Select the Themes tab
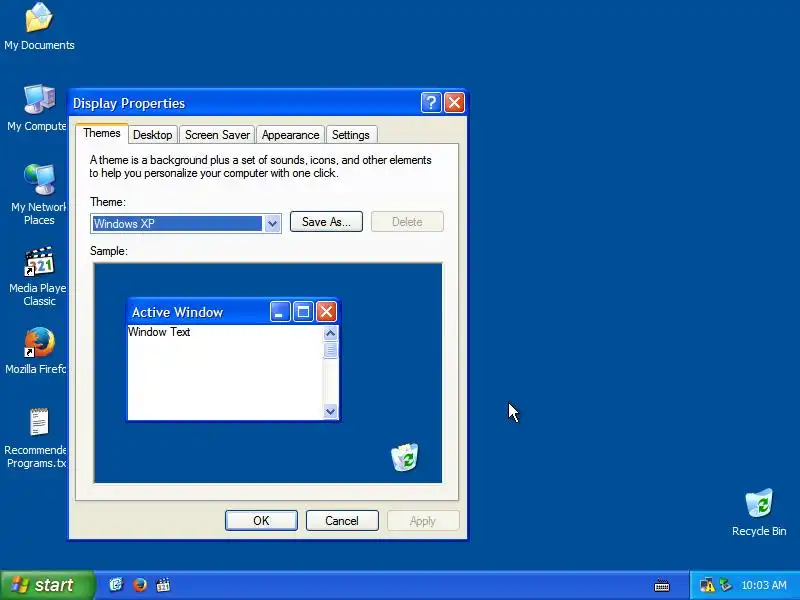800x600 pixels. [102, 133]
